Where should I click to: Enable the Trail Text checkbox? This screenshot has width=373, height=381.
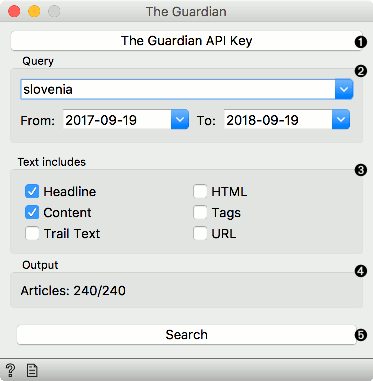pyautogui.click(x=32, y=234)
